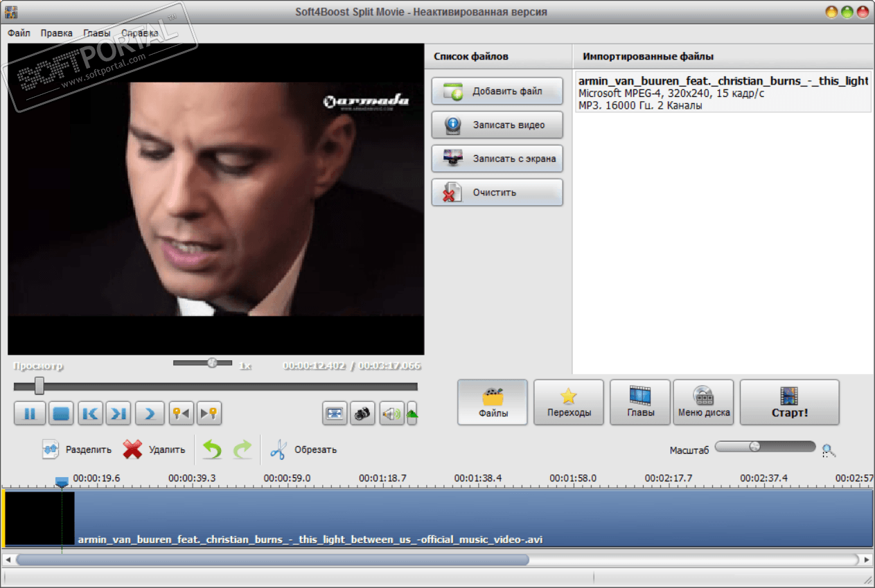Click the blue timeline playhead marker
Screen dimensions: 875x588
coord(62,481)
